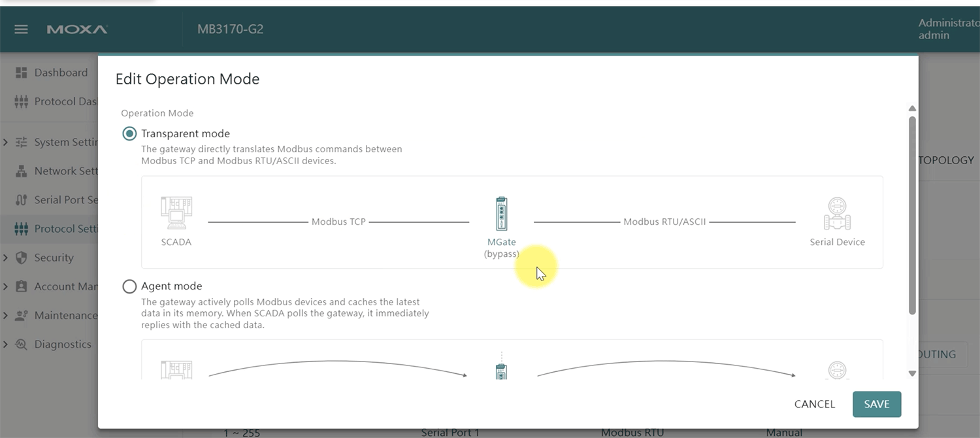Select the Transparent mode radio button
The width and height of the screenshot is (980, 438).
(x=129, y=133)
